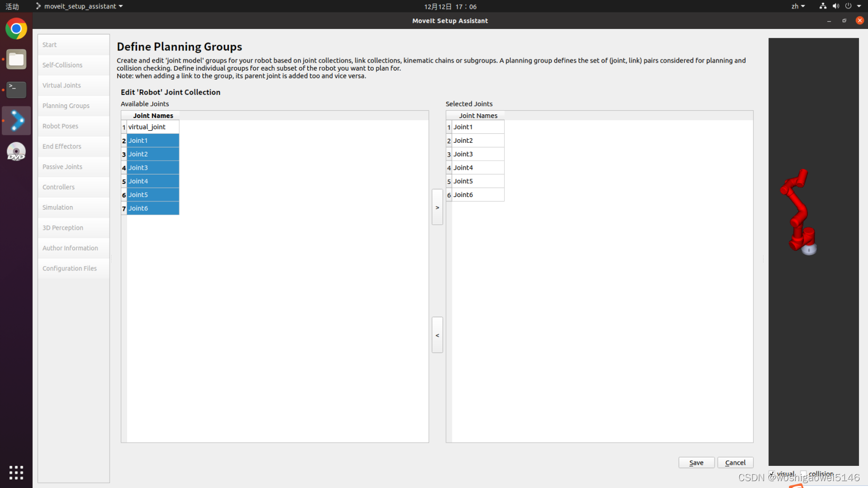Click Joint Names header in Selected Joints
Screen dimensions: 868x488
pyautogui.click(x=478, y=115)
